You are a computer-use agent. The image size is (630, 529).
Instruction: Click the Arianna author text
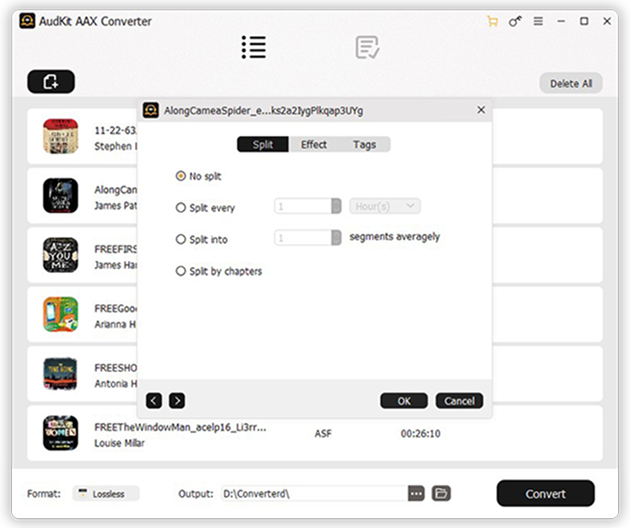[x=115, y=324]
